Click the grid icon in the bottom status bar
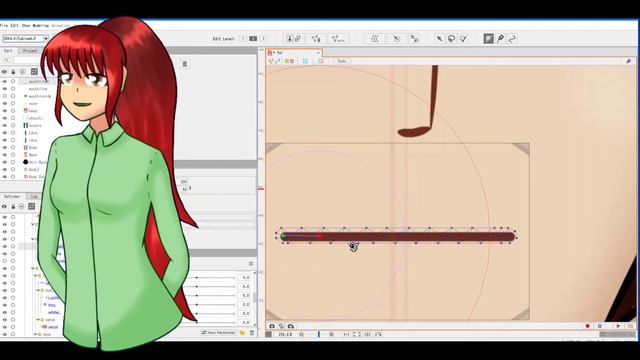The width and height of the screenshot is (640, 360). (x=269, y=334)
